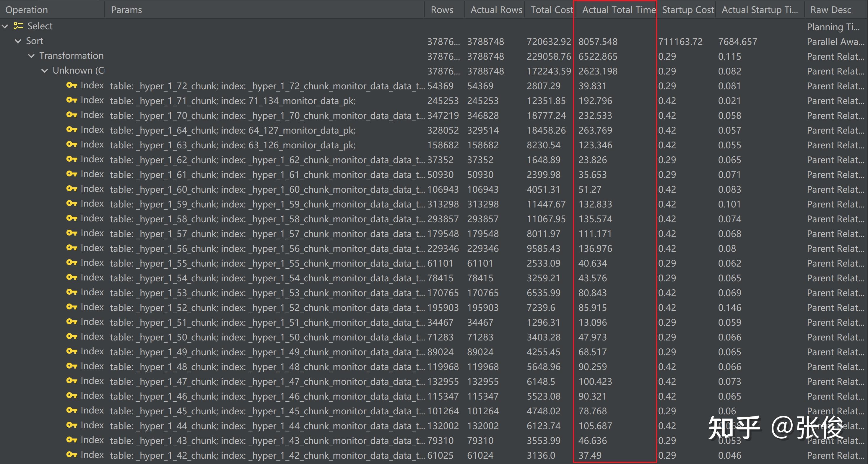Click the Raw Desc column header

pyautogui.click(x=830, y=10)
